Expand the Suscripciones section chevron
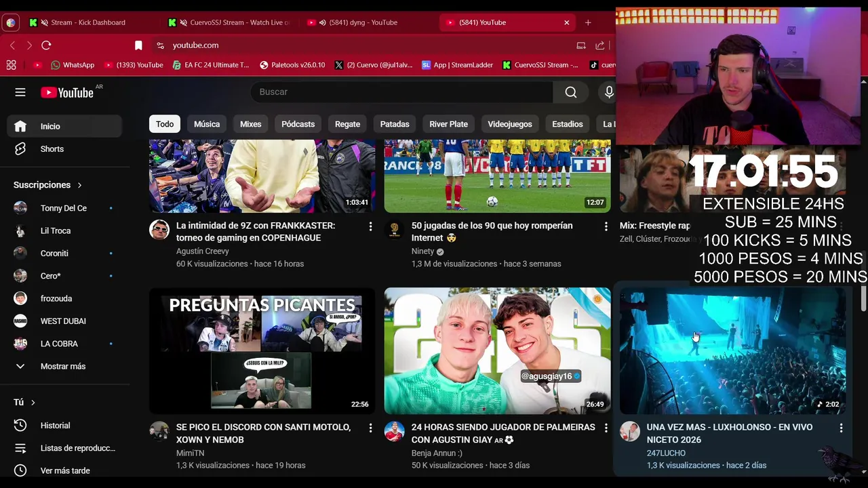 pos(79,185)
